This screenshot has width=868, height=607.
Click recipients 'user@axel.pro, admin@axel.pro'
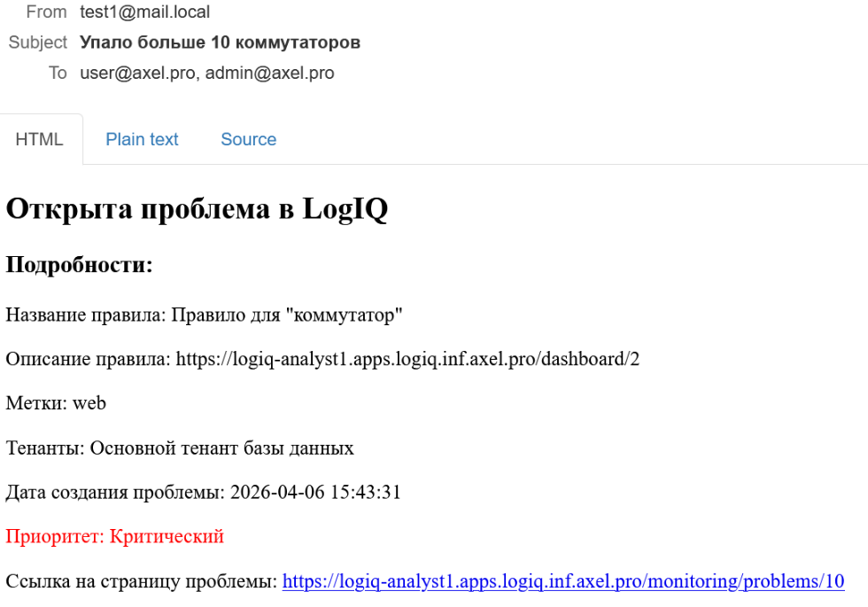[207, 73]
